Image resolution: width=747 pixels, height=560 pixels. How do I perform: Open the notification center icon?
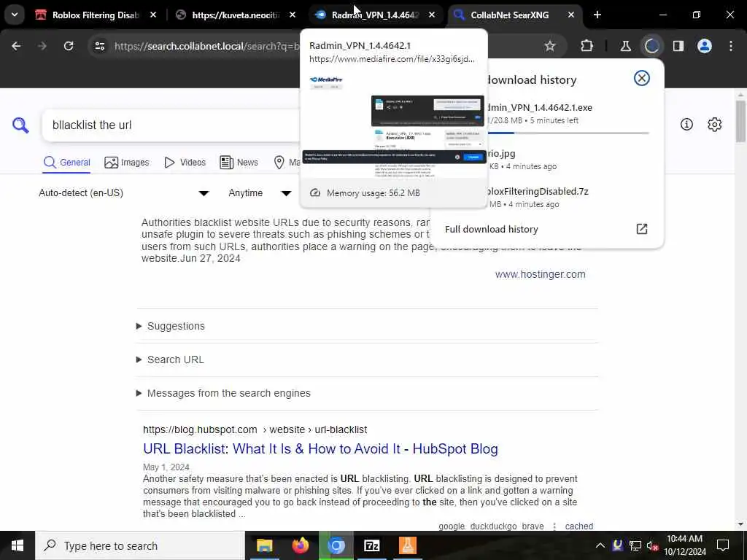click(x=723, y=545)
